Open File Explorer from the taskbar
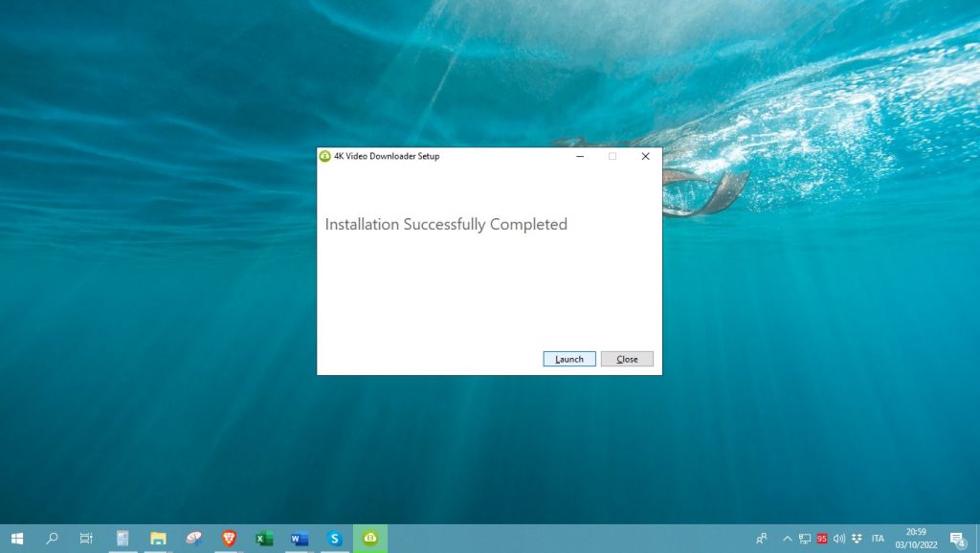This screenshot has height=553, width=980. pyautogui.click(x=158, y=539)
